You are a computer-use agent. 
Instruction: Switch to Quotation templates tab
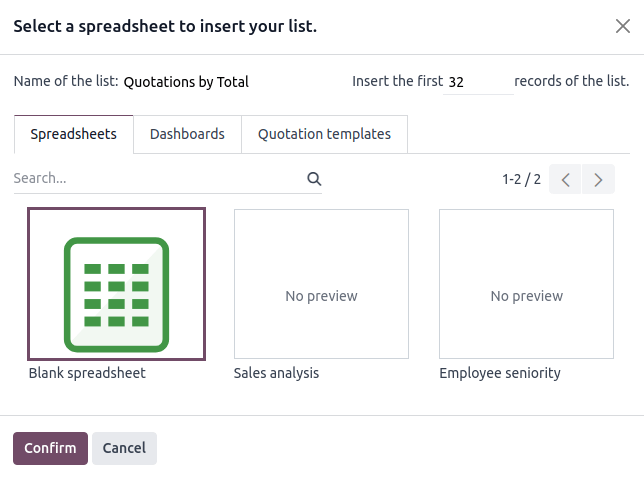point(324,134)
